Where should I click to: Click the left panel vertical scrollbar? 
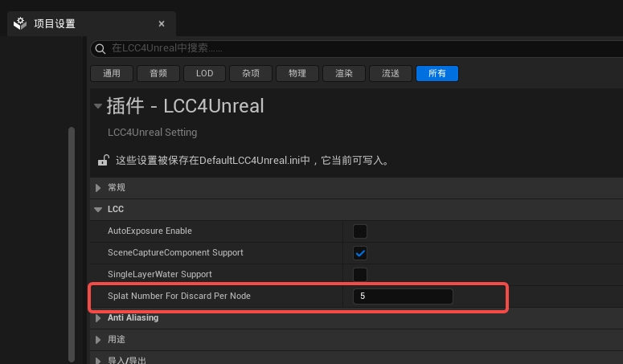coord(72,243)
